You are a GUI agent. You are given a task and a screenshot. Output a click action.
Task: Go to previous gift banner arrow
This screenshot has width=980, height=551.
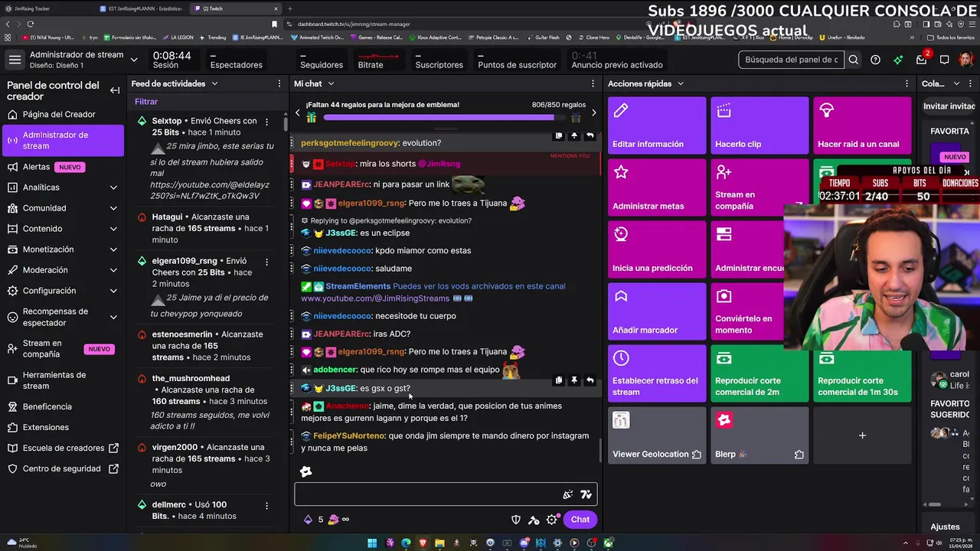(298, 112)
